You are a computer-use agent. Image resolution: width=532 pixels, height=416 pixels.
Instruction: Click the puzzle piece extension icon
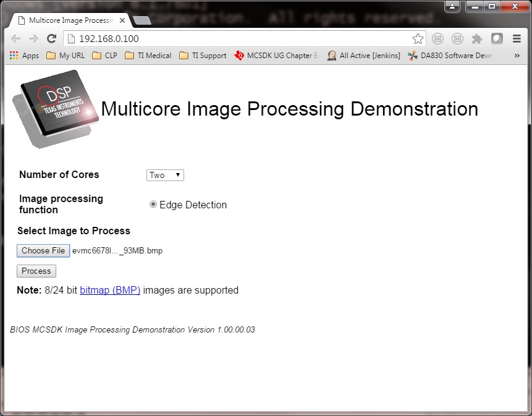(476, 39)
